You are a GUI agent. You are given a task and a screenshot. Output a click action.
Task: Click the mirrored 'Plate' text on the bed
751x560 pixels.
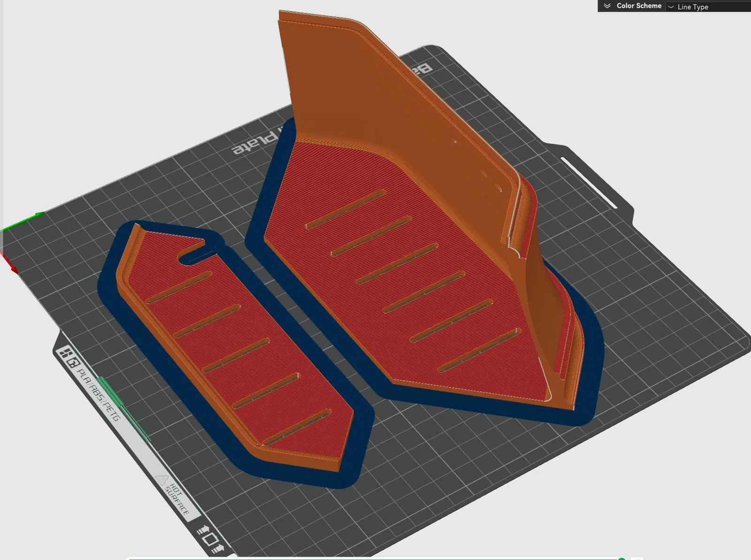pyautogui.click(x=255, y=143)
